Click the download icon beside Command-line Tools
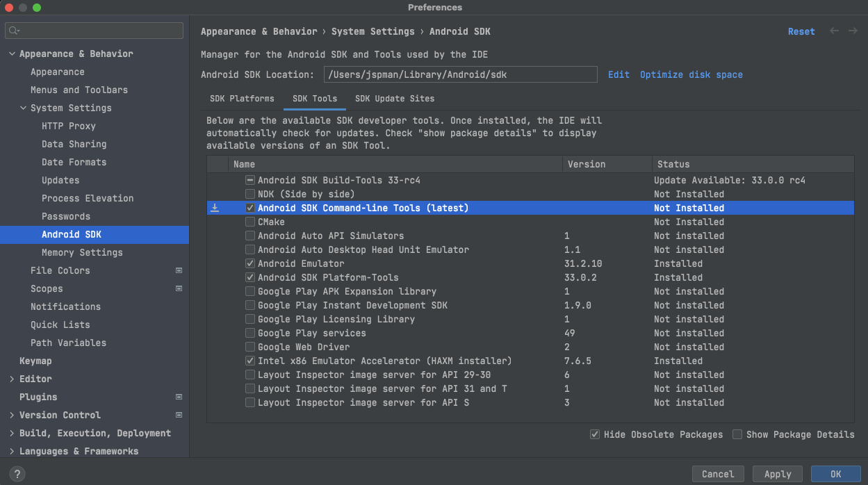The image size is (868, 485). (x=215, y=208)
